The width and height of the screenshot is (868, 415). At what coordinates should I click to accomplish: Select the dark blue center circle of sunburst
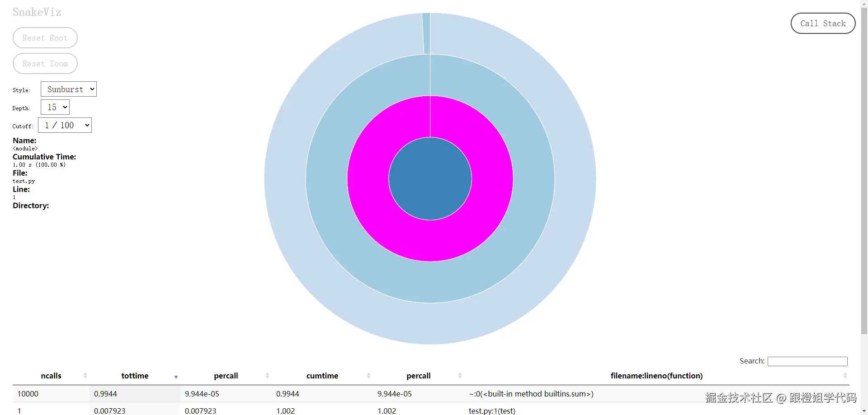[x=430, y=179]
